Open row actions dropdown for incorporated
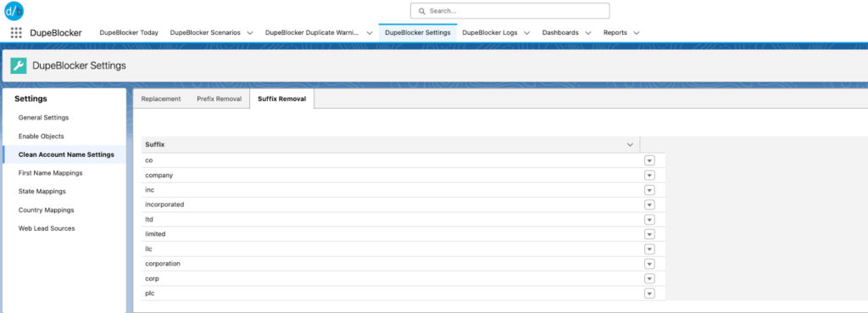868x313 pixels. click(650, 204)
